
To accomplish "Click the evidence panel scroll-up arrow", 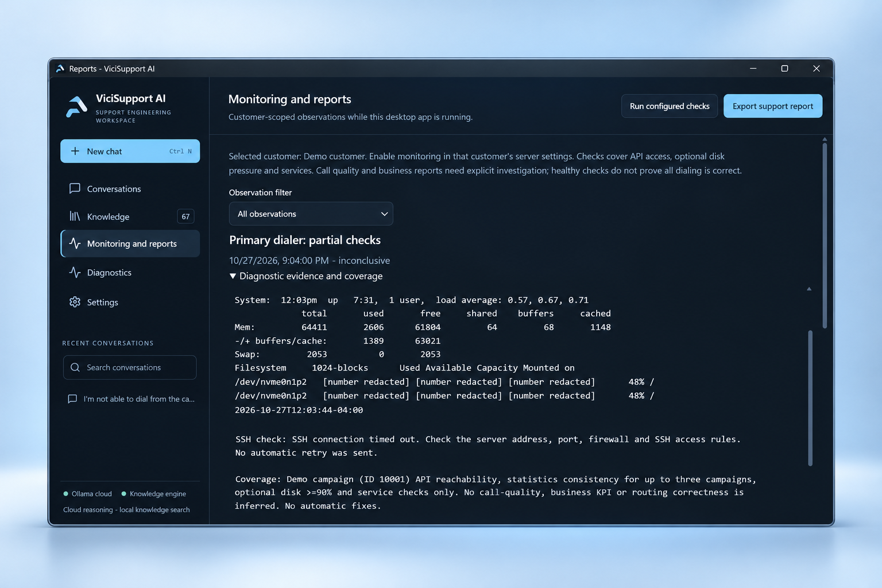I will (x=809, y=289).
